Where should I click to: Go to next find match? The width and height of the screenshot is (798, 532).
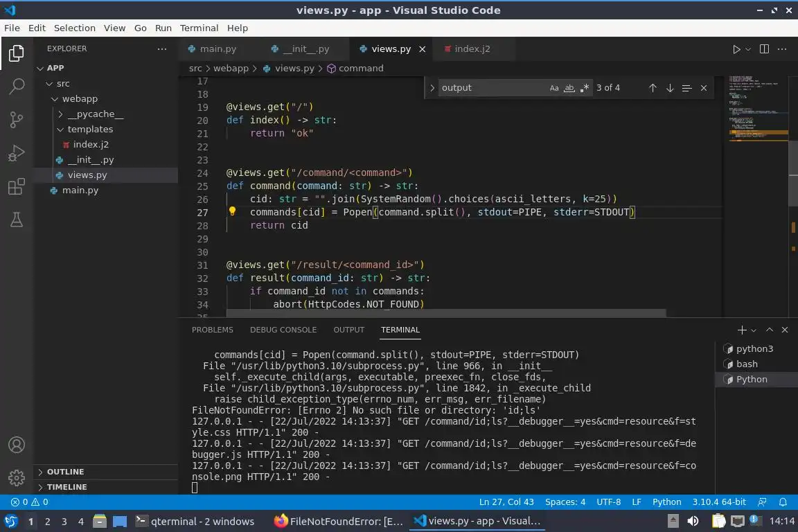pyautogui.click(x=670, y=88)
